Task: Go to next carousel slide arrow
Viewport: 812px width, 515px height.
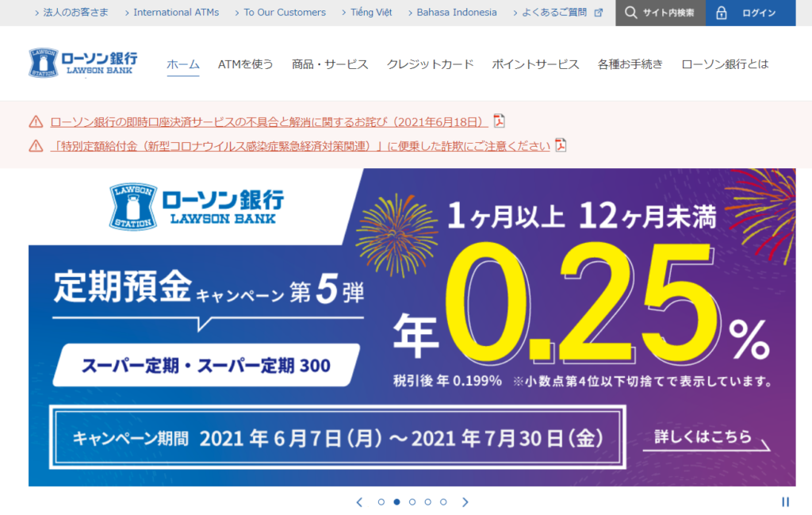Action: coord(465,502)
